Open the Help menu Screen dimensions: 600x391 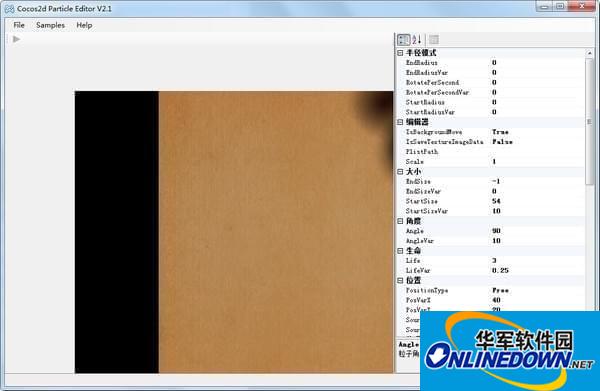point(84,25)
